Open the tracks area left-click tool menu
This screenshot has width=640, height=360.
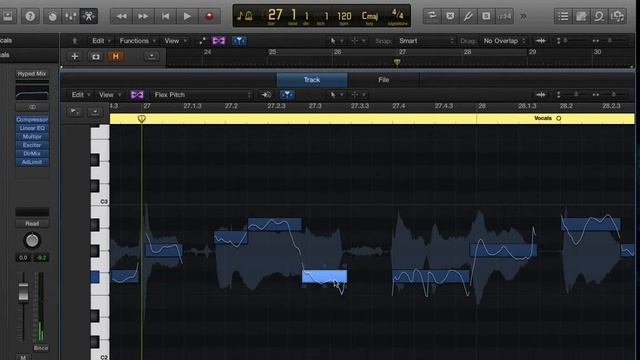[336, 41]
